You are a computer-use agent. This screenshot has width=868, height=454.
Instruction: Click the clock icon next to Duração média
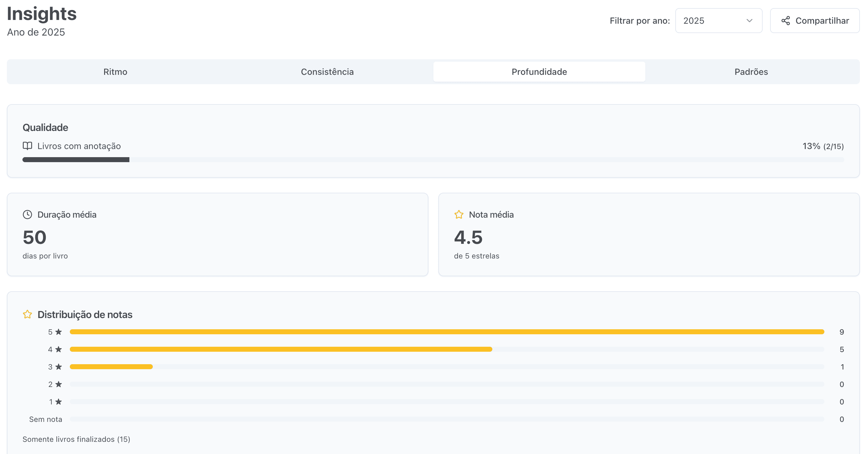pos(27,214)
